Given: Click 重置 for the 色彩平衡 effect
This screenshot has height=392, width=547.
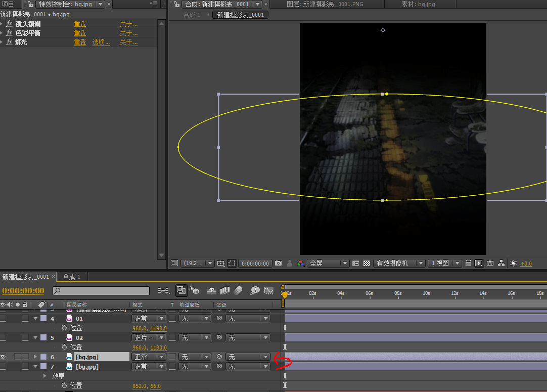Looking at the screenshot, I should [x=80, y=33].
